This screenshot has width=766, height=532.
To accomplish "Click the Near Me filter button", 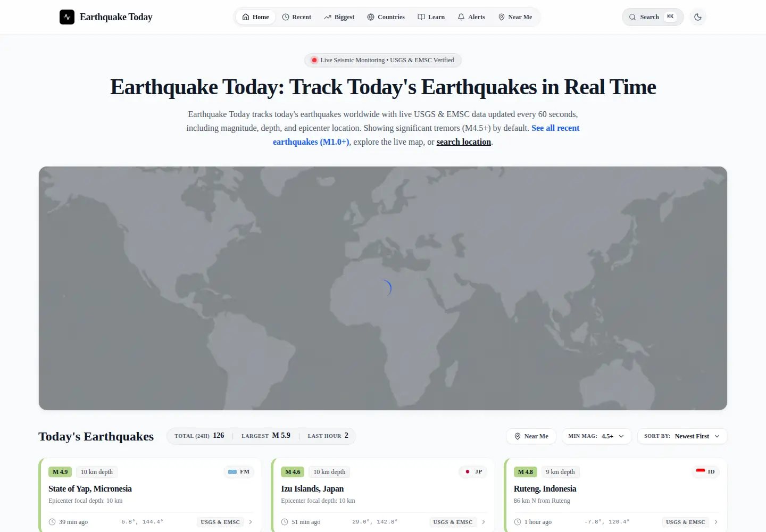I will point(531,436).
